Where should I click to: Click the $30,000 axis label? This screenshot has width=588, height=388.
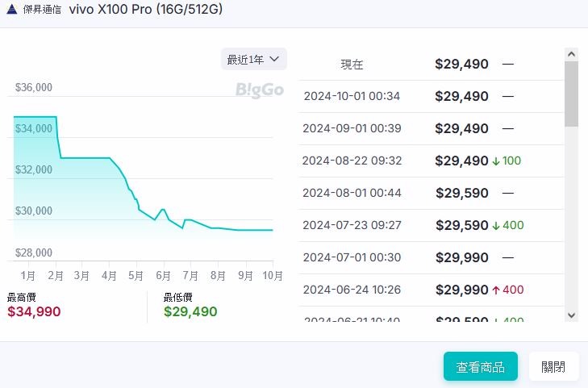pos(34,211)
